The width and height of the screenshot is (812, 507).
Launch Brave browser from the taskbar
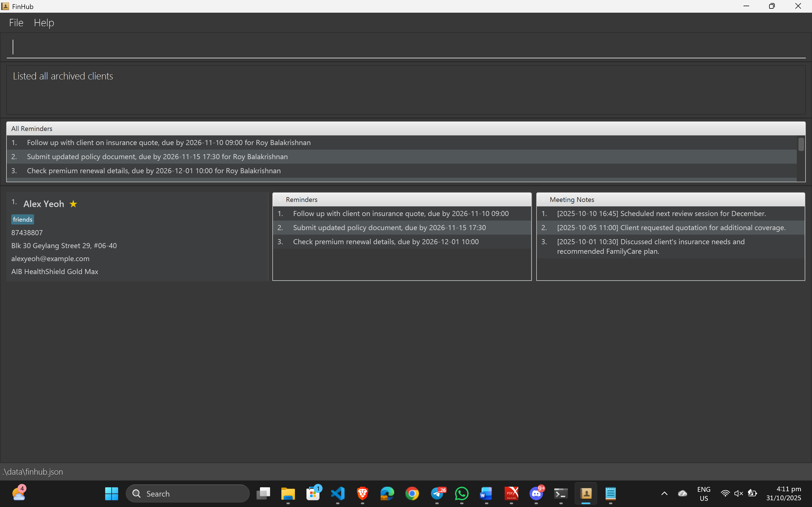(362, 493)
